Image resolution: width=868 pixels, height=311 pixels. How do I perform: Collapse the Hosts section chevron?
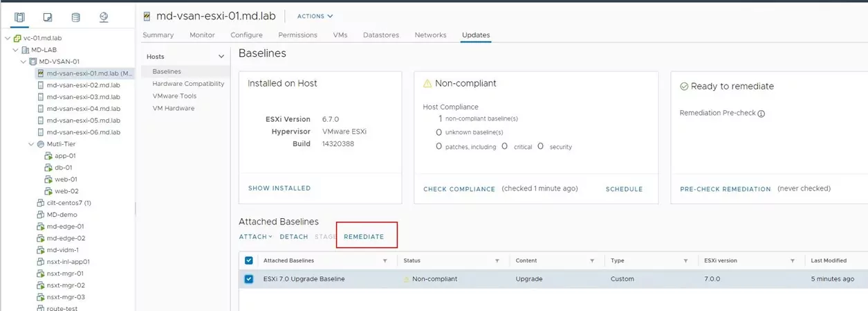[x=221, y=57]
